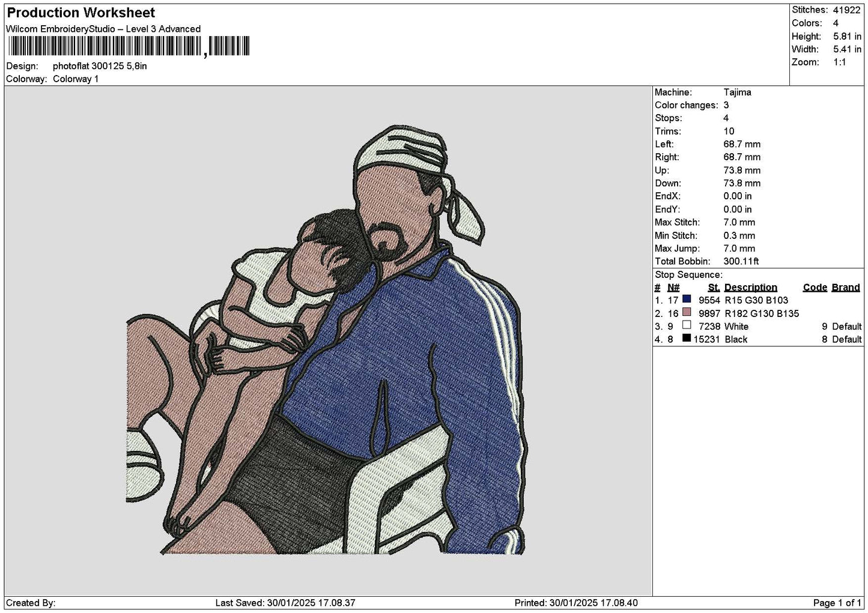Click the 'St.' column header
Viewport: 868px width, 613px height.
[714, 288]
